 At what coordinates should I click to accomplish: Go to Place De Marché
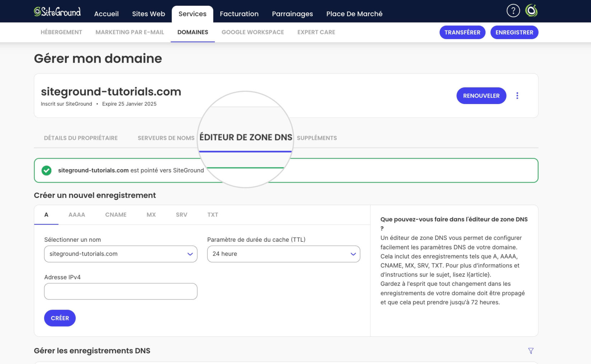point(354,14)
